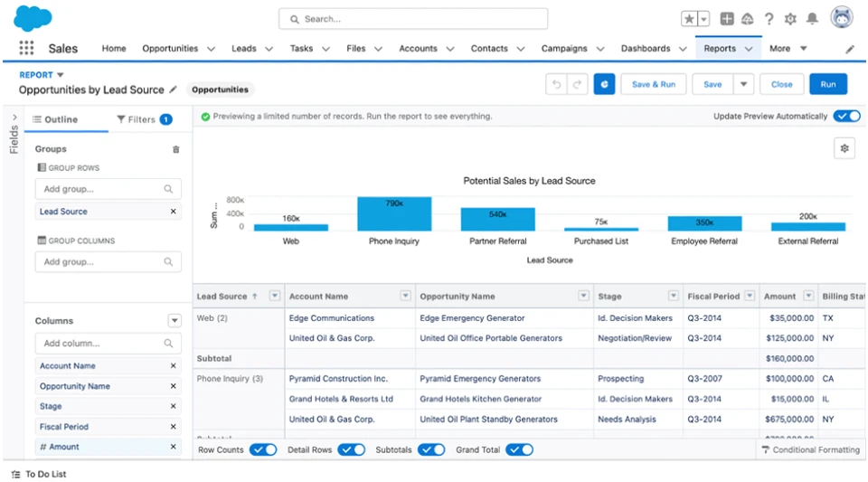
Task: Open the Trailhead guidance icon
Action: [748, 19]
